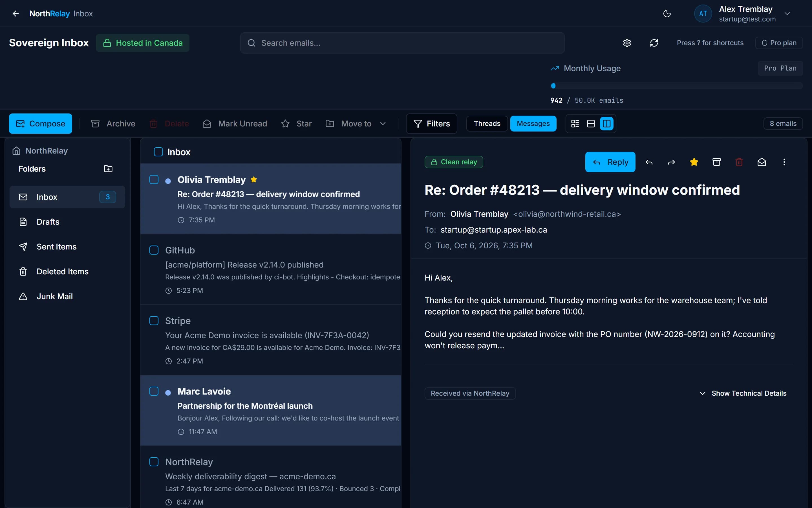Click the Pro plan badge
The image size is (812, 508).
coord(779,43)
